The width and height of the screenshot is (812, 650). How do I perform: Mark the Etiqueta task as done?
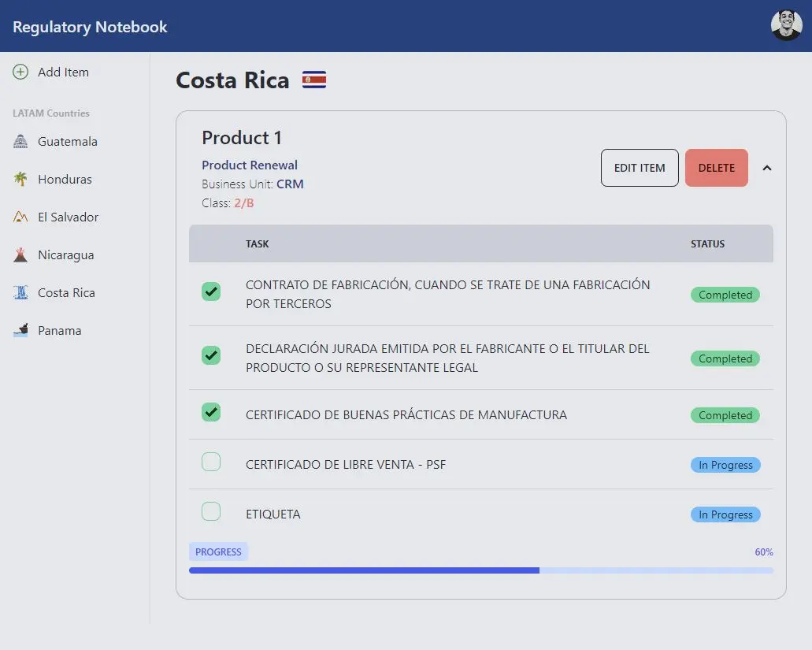click(x=211, y=511)
